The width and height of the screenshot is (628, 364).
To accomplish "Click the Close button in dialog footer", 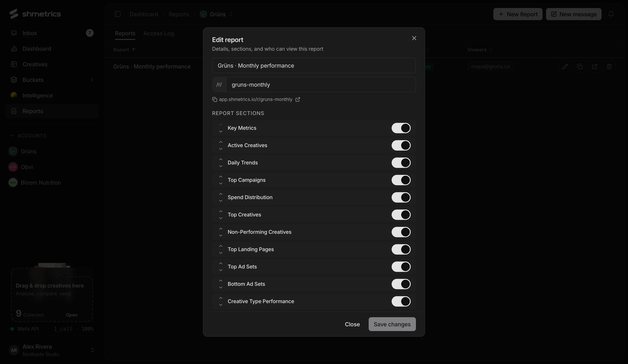I will tap(352, 324).
